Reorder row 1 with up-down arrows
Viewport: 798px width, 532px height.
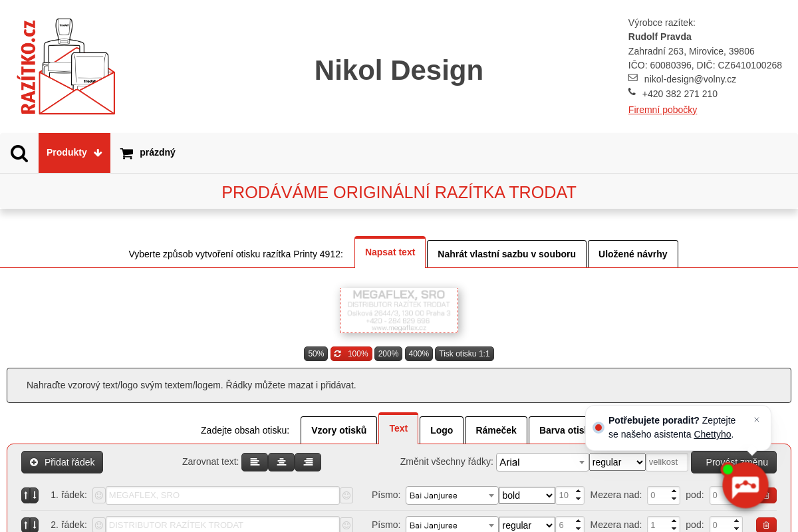[x=30, y=495]
